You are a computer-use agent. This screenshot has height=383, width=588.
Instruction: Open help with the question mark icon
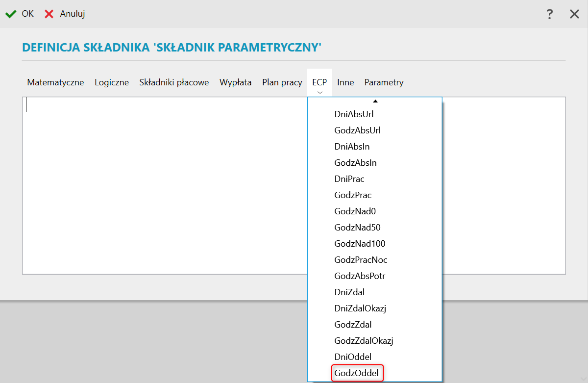click(x=550, y=14)
